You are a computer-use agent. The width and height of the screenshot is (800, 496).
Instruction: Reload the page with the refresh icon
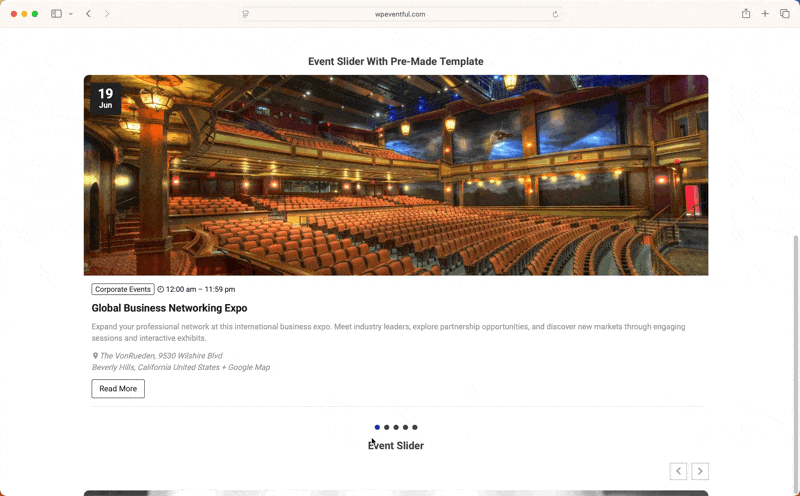tap(555, 14)
